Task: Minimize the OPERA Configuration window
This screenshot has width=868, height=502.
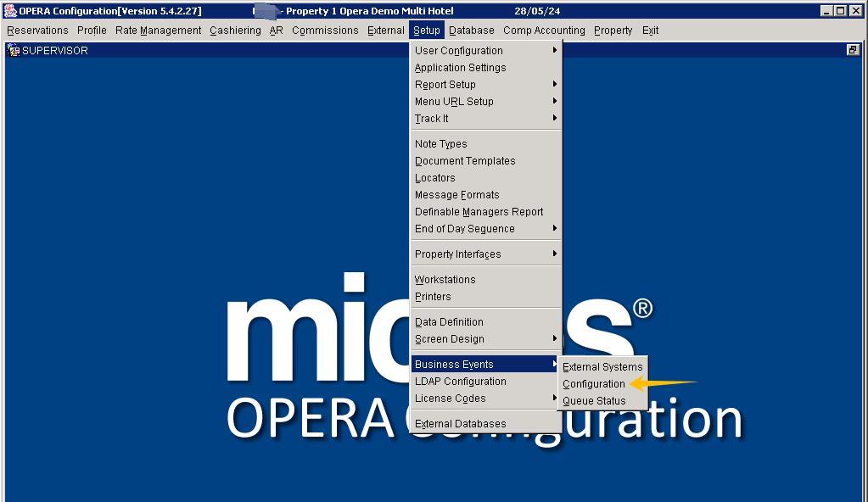Action: [826, 10]
